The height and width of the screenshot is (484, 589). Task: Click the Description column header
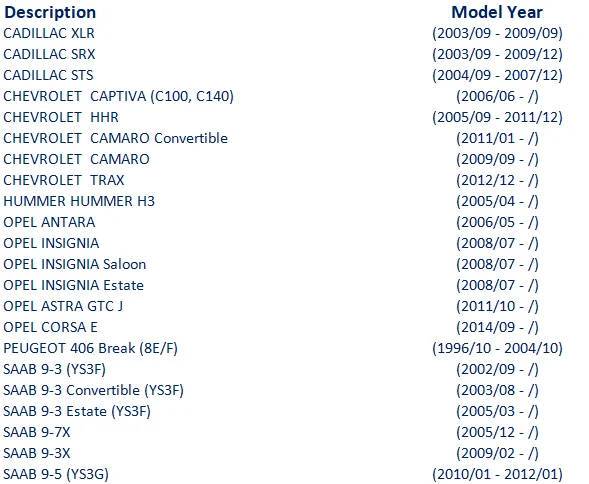click(50, 12)
